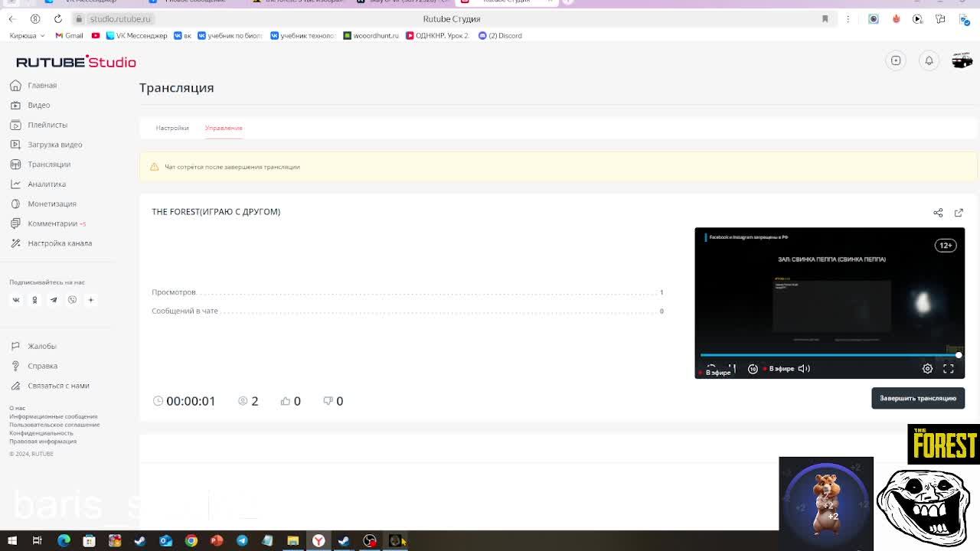Click the bookmark icon in address bar
980x551 pixels.
[x=825, y=19]
